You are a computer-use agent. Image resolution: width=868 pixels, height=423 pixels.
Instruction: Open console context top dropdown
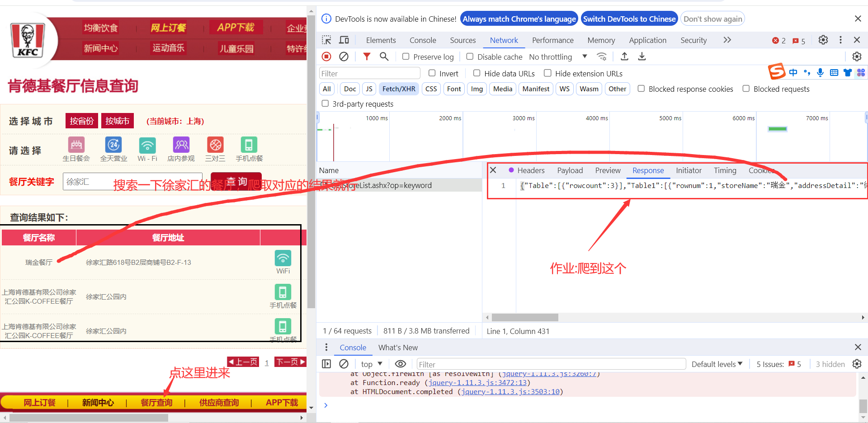[x=372, y=364]
